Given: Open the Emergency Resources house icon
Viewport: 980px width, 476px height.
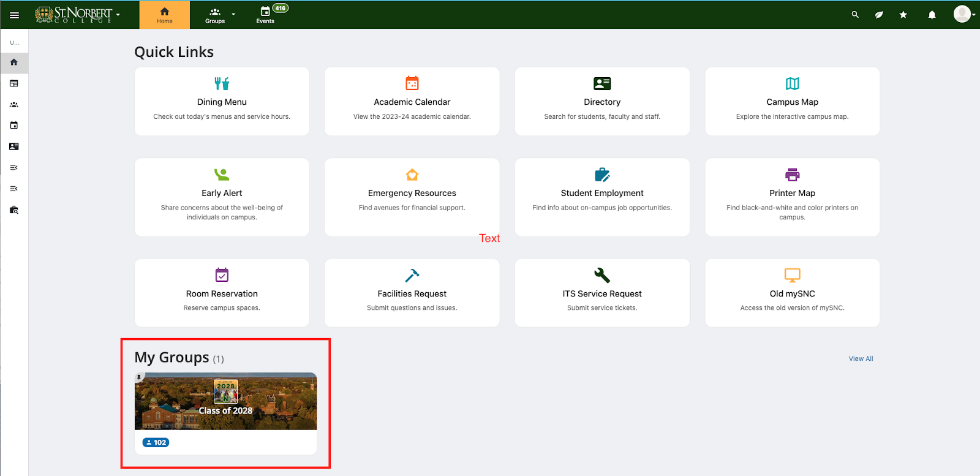Looking at the screenshot, I should click(412, 175).
